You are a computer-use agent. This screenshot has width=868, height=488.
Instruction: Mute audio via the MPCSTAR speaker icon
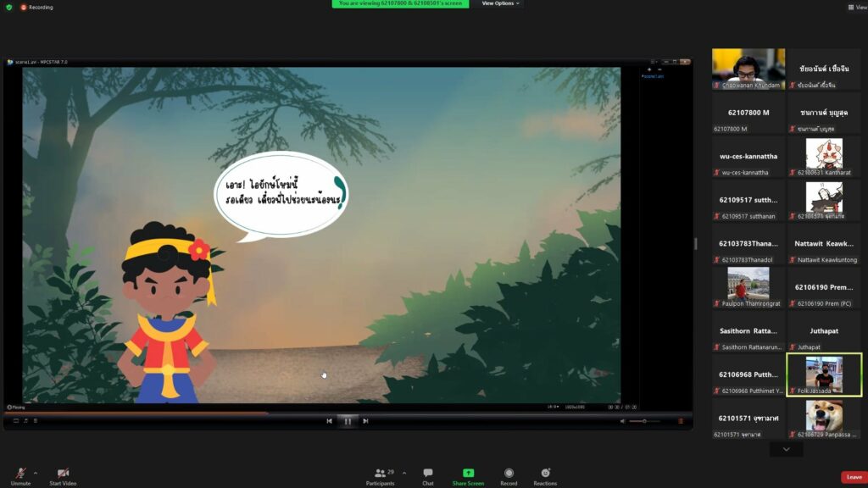coord(623,421)
